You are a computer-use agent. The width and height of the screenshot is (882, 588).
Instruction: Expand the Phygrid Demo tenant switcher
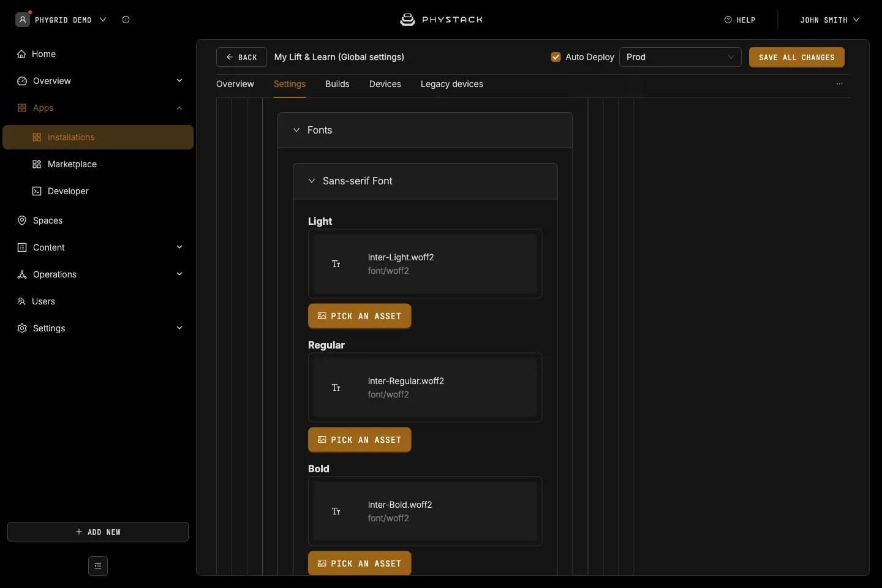pyautogui.click(x=103, y=20)
